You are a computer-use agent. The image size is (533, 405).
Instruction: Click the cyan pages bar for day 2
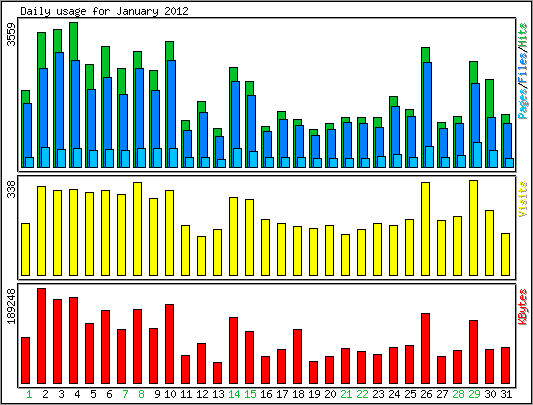click(45, 157)
